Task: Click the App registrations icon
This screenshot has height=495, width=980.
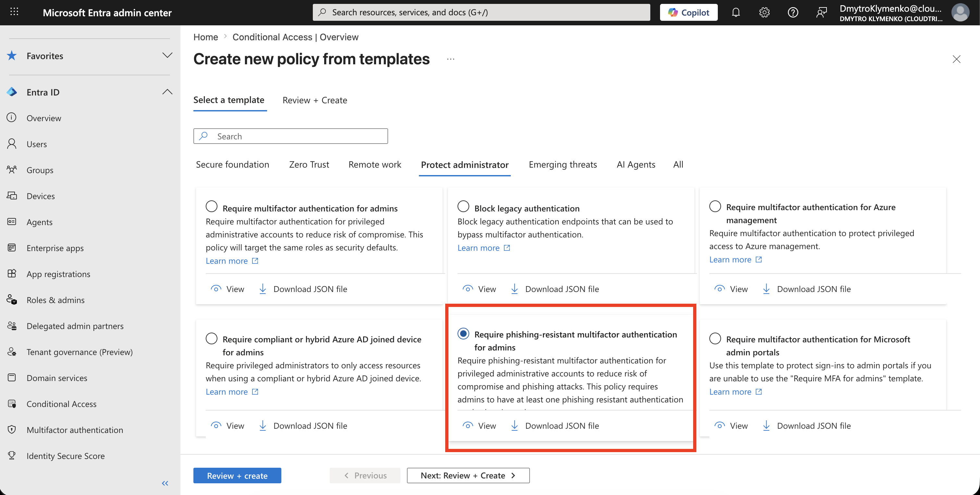Action: pyautogui.click(x=12, y=273)
